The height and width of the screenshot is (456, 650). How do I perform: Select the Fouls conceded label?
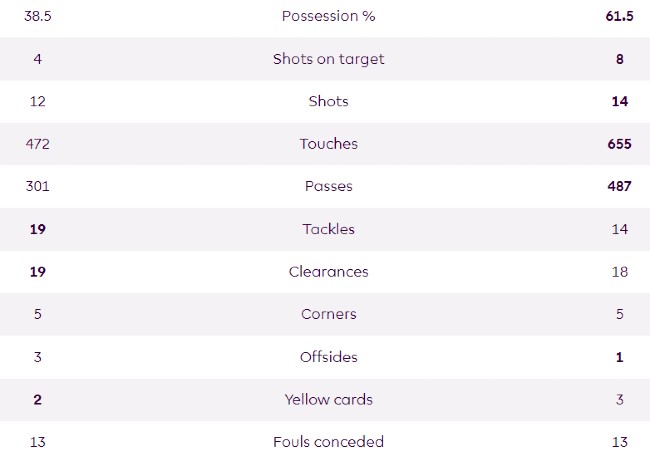point(328,442)
